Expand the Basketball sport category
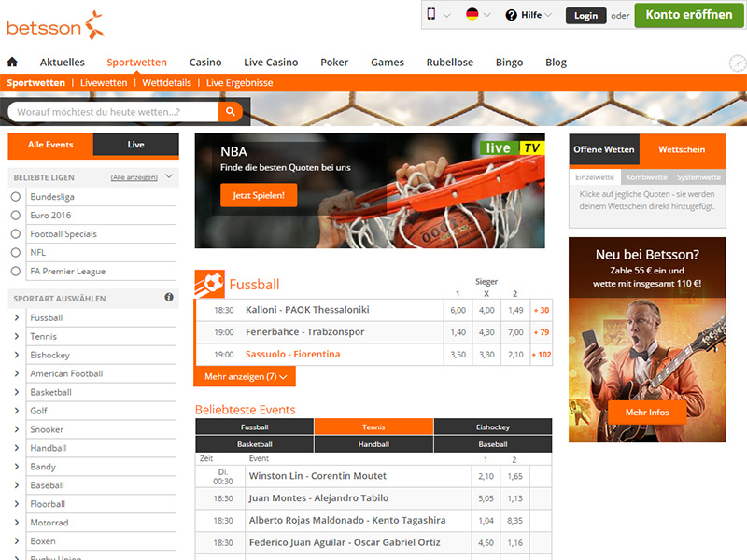 [x=17, y=392]
